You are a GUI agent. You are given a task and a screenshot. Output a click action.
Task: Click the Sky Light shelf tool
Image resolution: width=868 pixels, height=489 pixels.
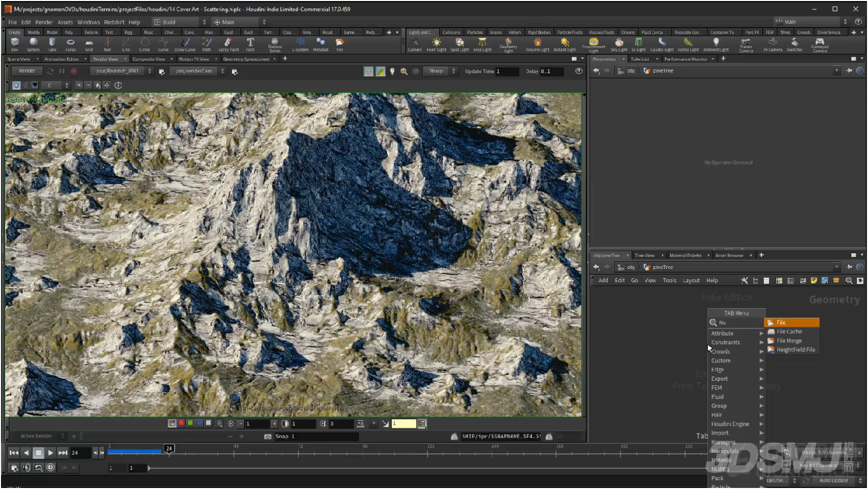(x=619, y=45)
